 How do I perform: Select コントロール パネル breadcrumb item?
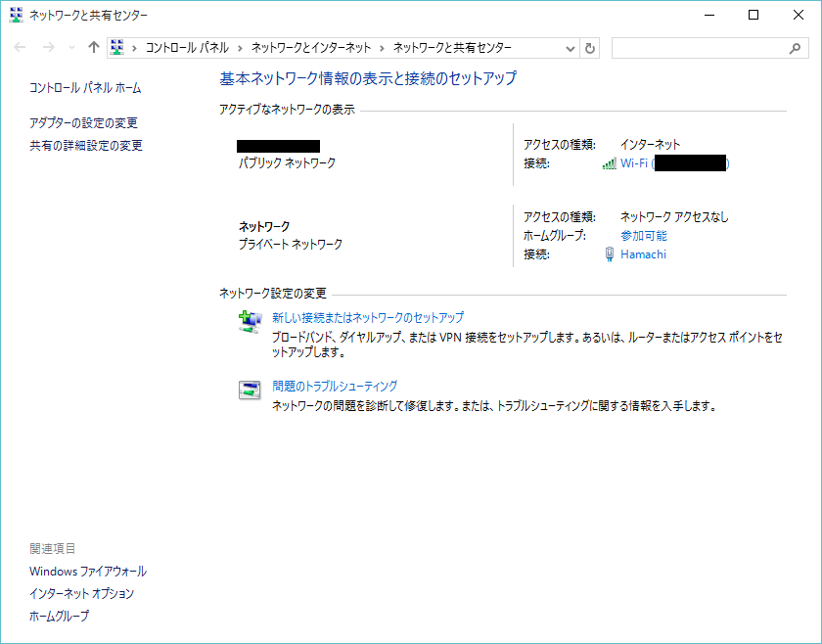pyautogui.click(x=187, y=47)
